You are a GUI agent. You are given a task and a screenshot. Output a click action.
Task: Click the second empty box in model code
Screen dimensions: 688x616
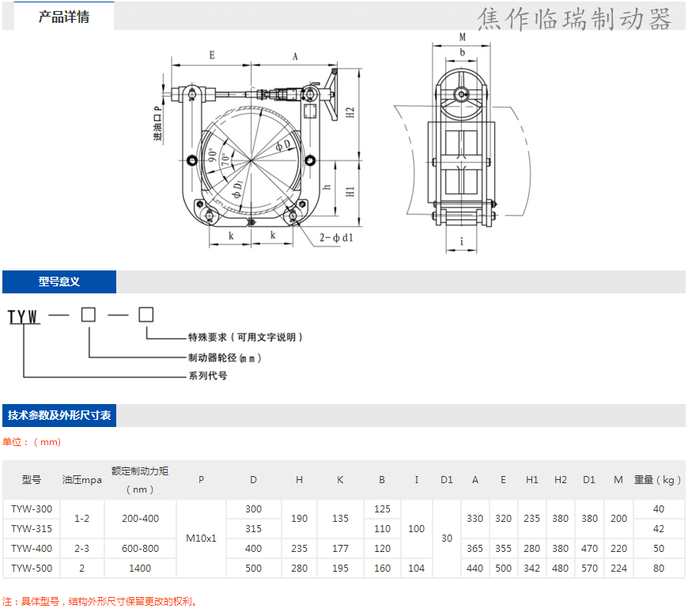click(x=146, y=315)
